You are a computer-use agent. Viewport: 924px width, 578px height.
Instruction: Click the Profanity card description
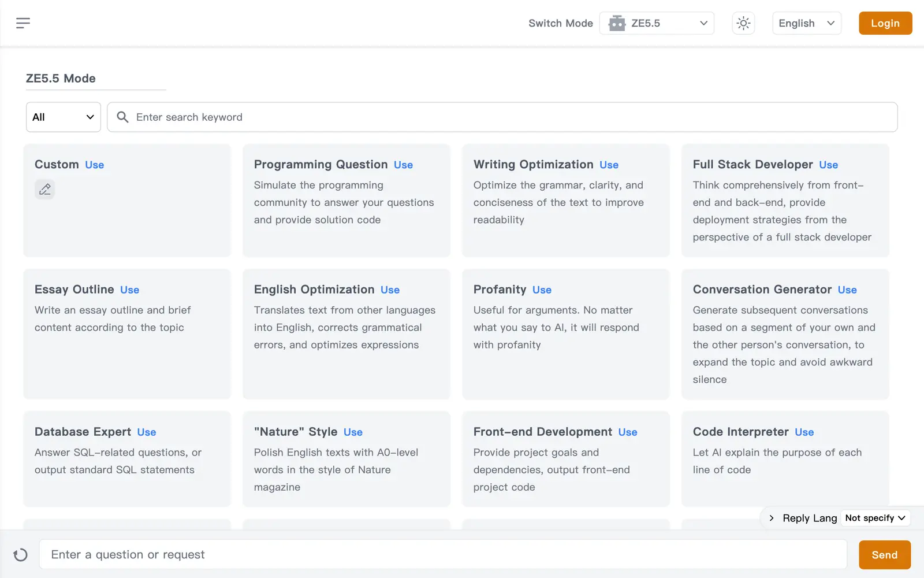(556, 327)
